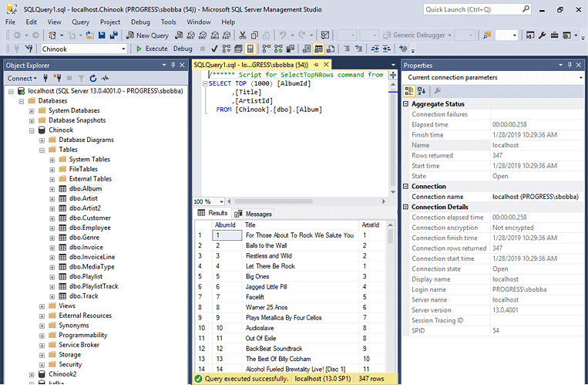This screenshot has height=385, width=588.
Task: Toggle Include Actual Execution Plan
Action: [267, 49]
